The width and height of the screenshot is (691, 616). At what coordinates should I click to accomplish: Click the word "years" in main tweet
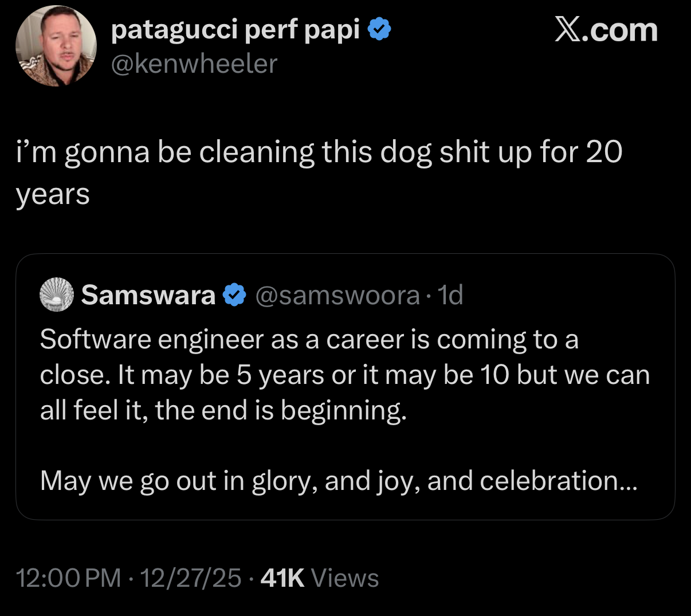53,194
